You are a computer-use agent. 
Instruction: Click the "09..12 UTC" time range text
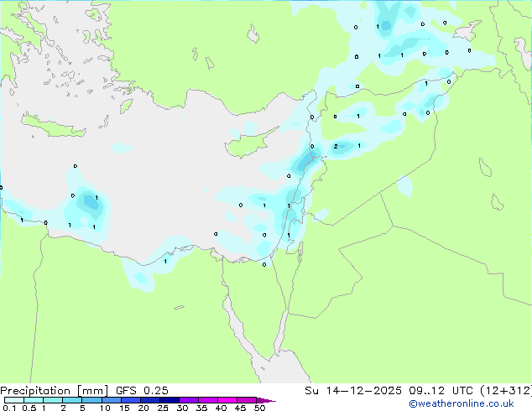tap(441, 391)
